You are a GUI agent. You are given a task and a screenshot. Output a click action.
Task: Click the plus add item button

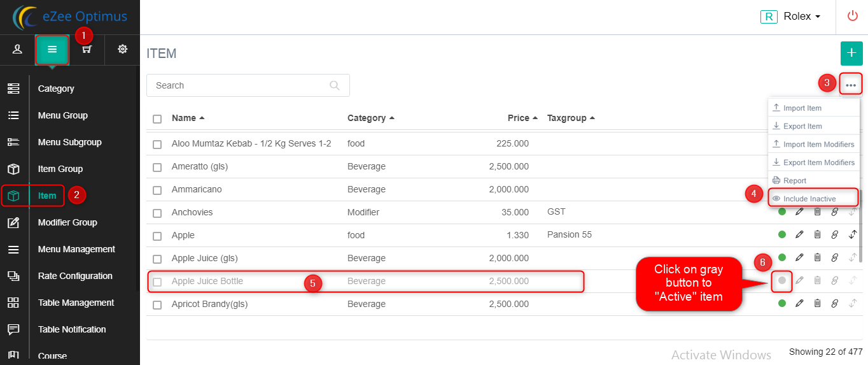[851, 54]
